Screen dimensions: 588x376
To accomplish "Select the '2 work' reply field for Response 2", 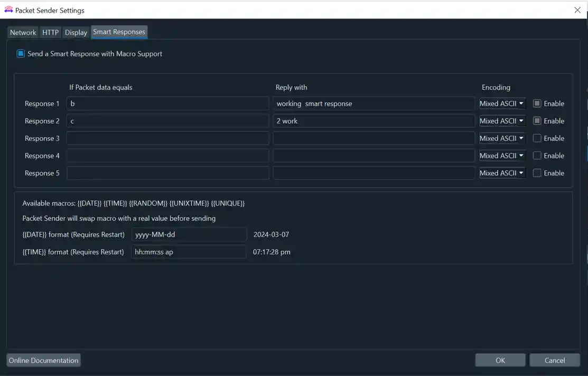I will tap(374, 120).
